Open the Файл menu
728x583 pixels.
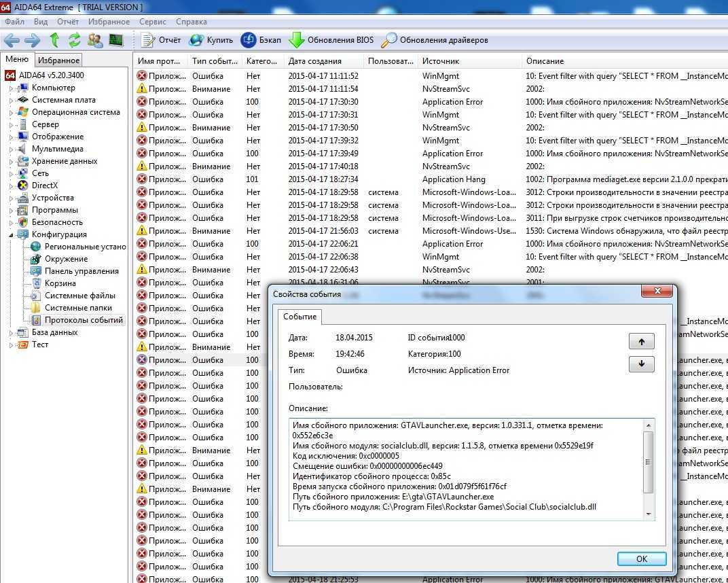point(14,22)
